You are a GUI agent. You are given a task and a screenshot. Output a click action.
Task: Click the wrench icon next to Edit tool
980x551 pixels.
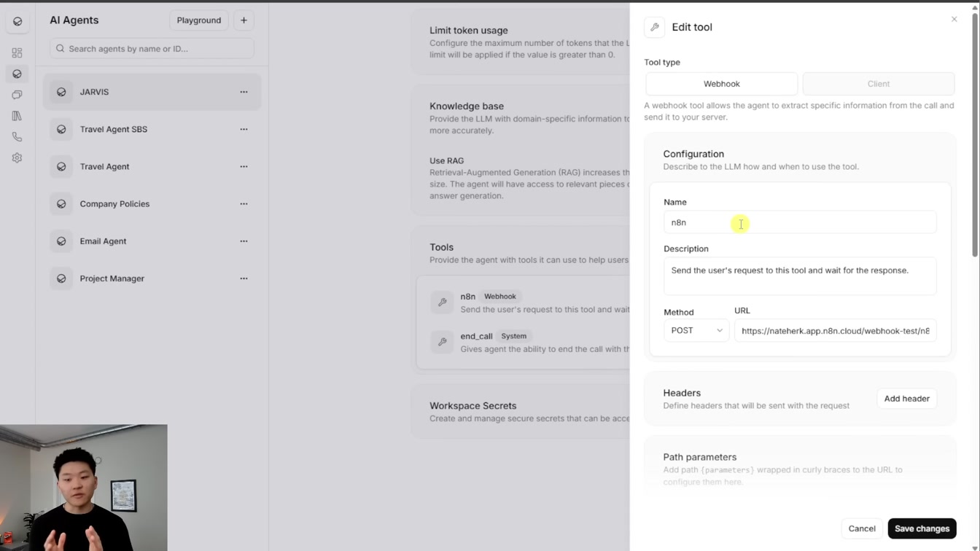pos(655,27)
